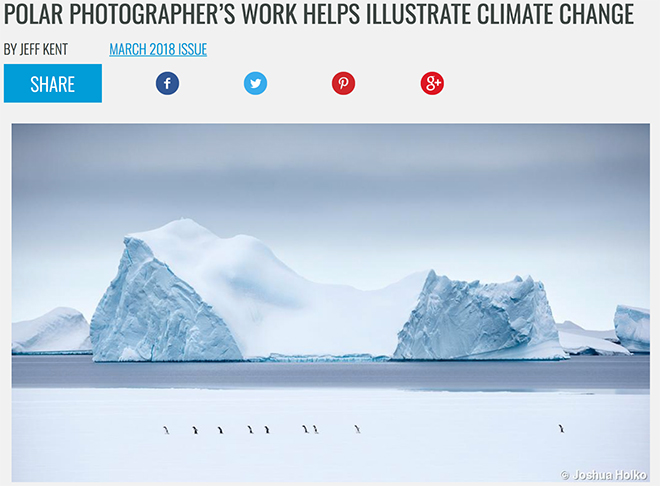Viewport: 660px width, 486px height.
Task: Click the jagged right block of the iceberg
Action: coord(478,318)
